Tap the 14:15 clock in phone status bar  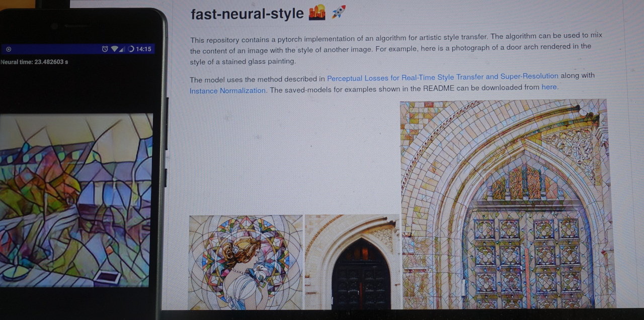pos(143,49)
